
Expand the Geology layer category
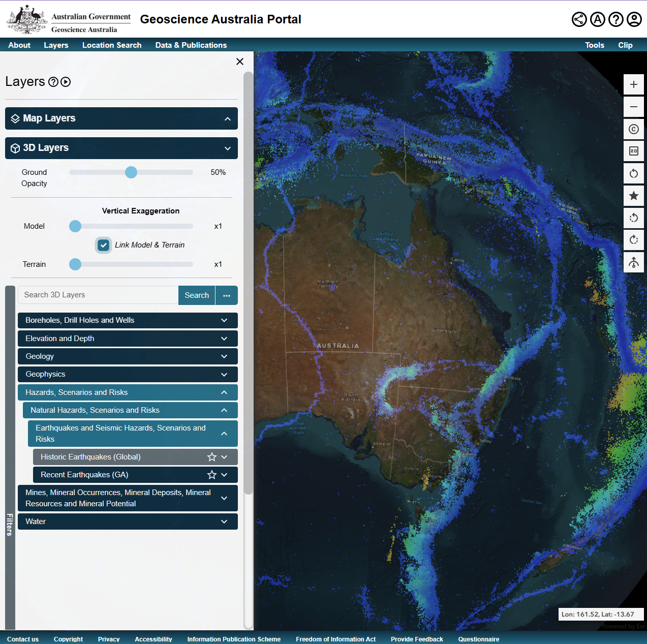pyautogui.click(x=128, y=356)
